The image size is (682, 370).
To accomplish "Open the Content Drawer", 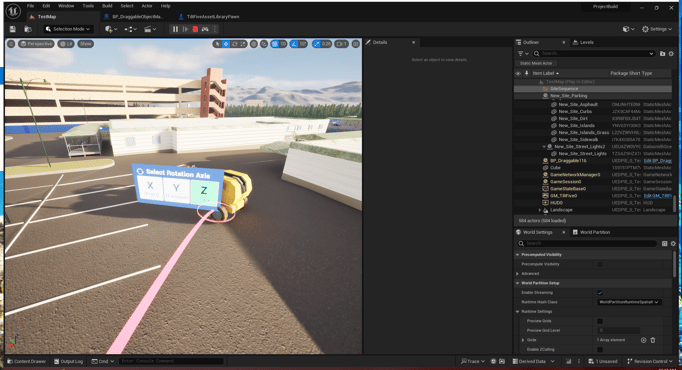I will point(27,361).
